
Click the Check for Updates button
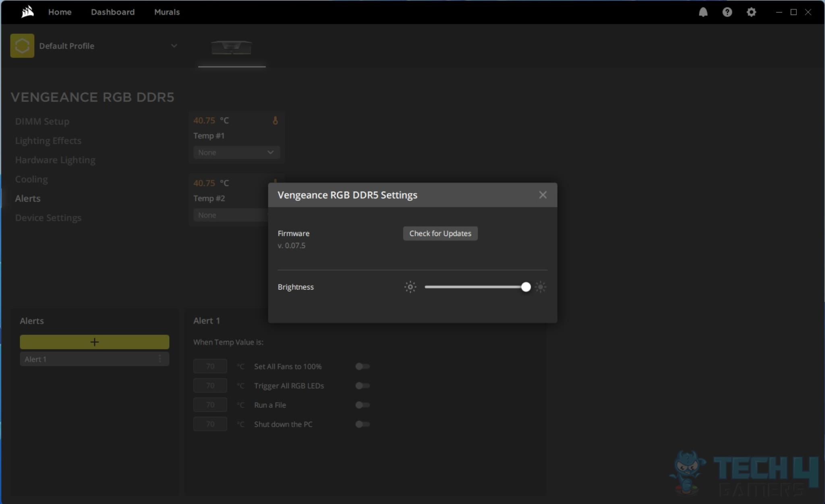440,233
